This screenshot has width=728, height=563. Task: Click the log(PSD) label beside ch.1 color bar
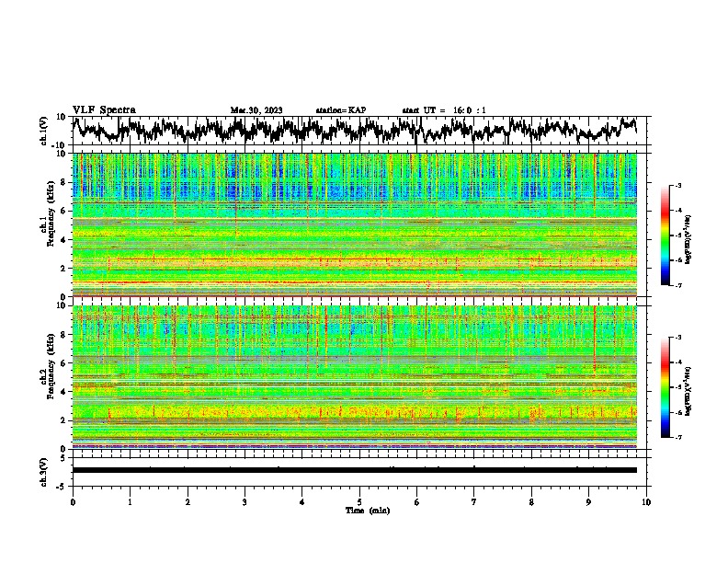pos(688,240)
